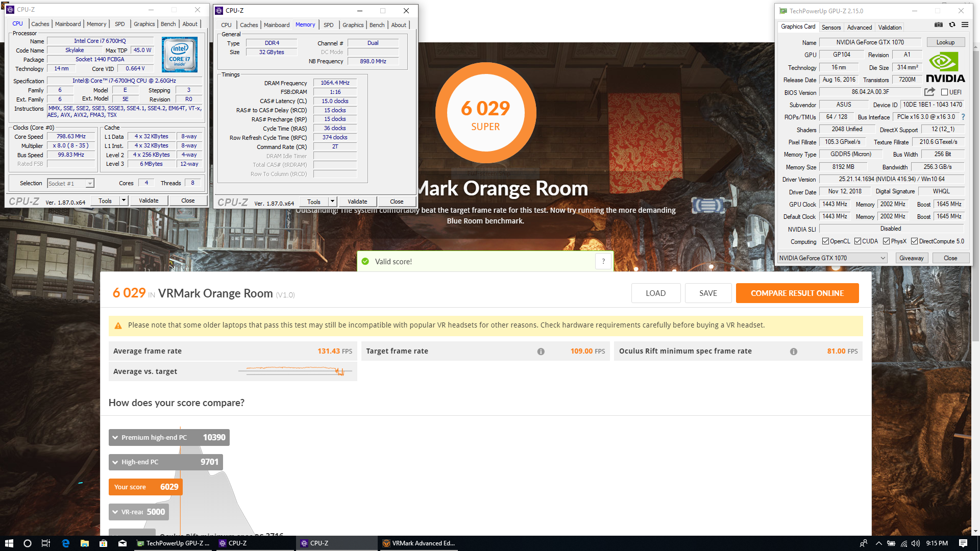This screenshot has width=980, height=551.
Task: Open Bench tab in the CPU-Z Memory window
Action: pyautogui.click(x=377, y=25)
